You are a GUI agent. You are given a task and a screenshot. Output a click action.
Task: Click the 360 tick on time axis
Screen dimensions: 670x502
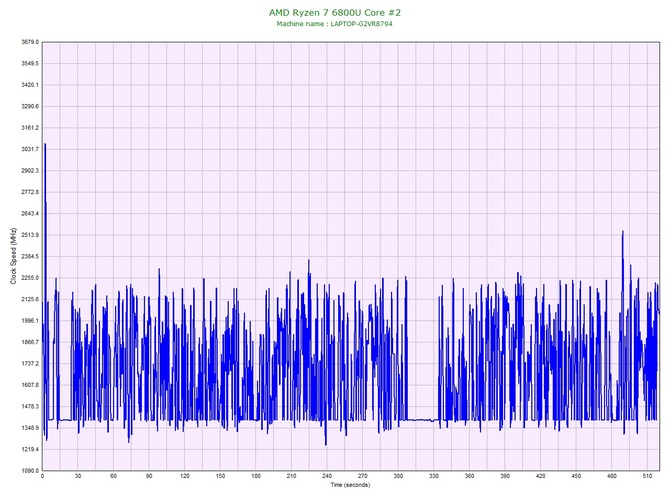point(469,476)
